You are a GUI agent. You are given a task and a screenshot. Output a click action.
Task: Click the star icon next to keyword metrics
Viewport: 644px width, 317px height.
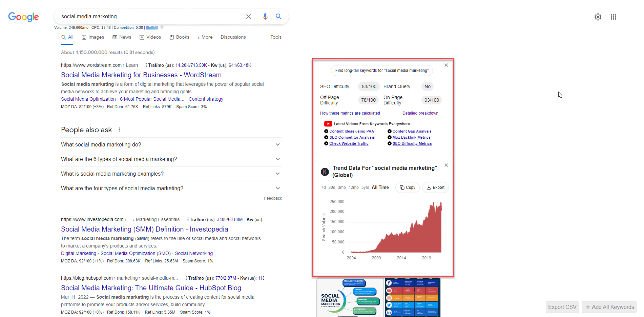click(x=162, y=27)
